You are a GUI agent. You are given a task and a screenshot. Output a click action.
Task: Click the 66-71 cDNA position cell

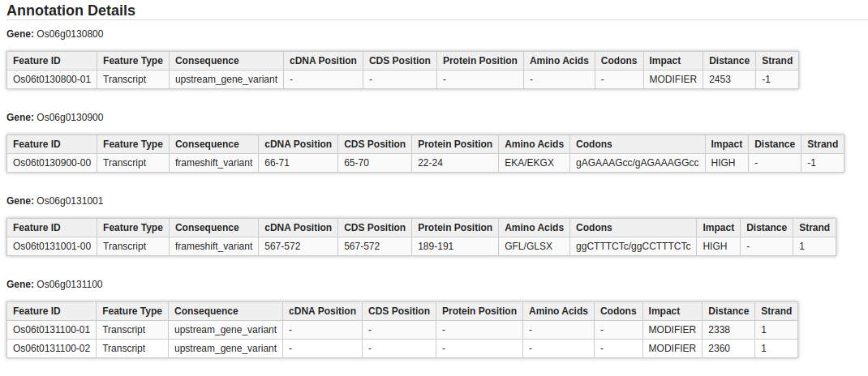(x=277, y=163)
